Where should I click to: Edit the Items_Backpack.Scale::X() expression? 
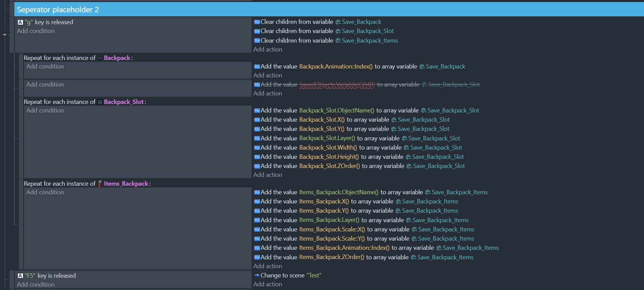tap(332, 229)
